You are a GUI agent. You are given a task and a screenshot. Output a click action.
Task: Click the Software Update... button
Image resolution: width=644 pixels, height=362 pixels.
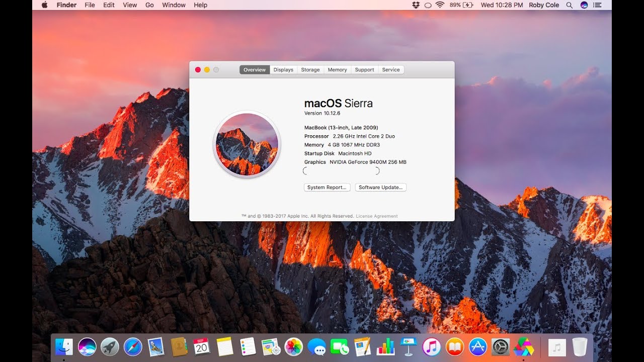tap(380, 188)
